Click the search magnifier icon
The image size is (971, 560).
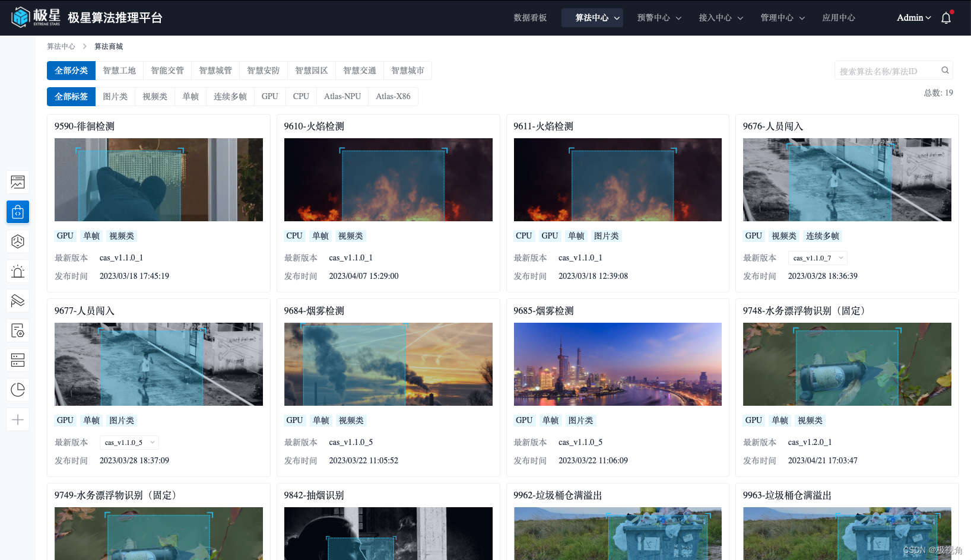point(945,71)
